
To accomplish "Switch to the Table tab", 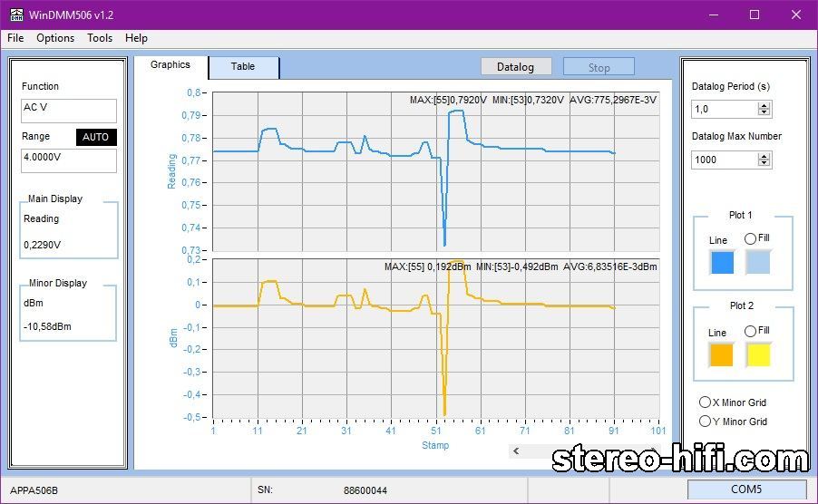I will point(243,67).
